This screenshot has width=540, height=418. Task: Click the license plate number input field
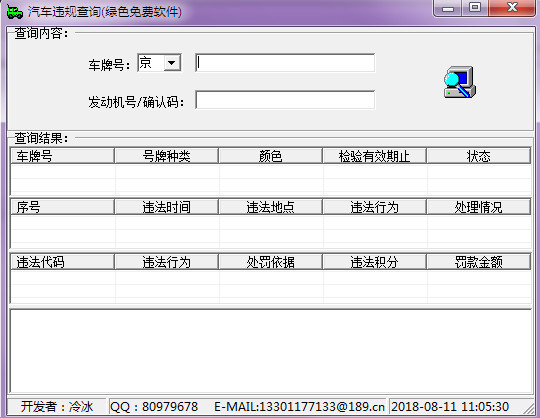pos(285,63)
